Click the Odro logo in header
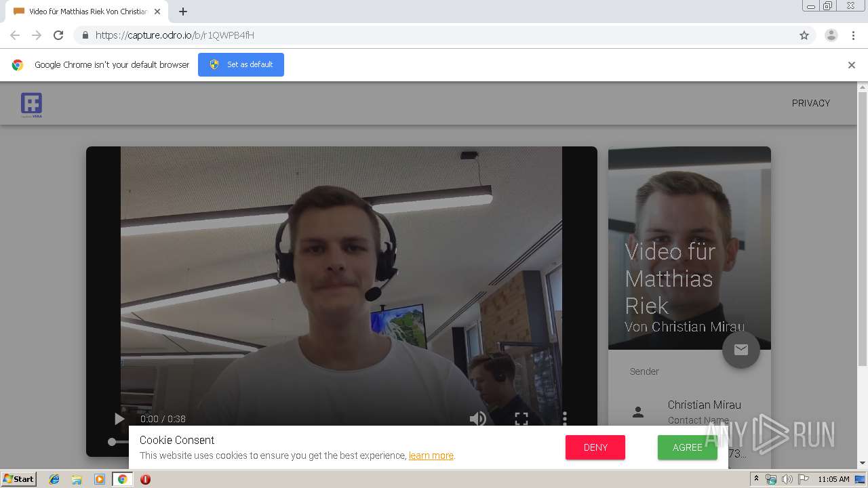The height and width of the screenshot is (488, 868). [31, 105]
